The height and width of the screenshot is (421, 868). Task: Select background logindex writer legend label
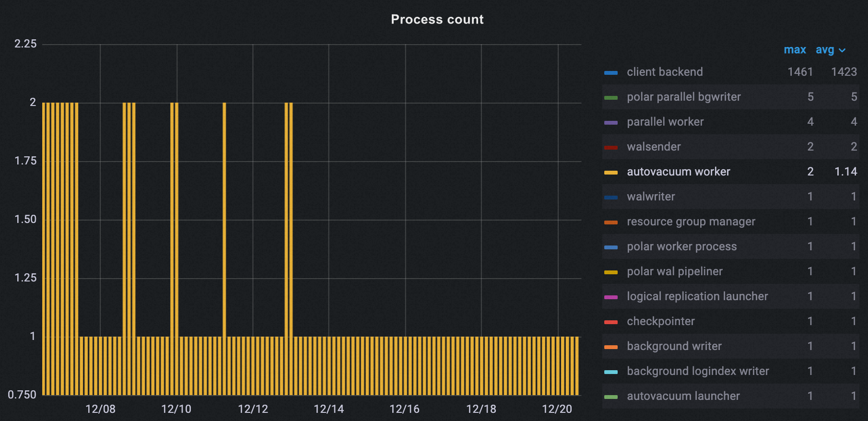tap(698, 371)
